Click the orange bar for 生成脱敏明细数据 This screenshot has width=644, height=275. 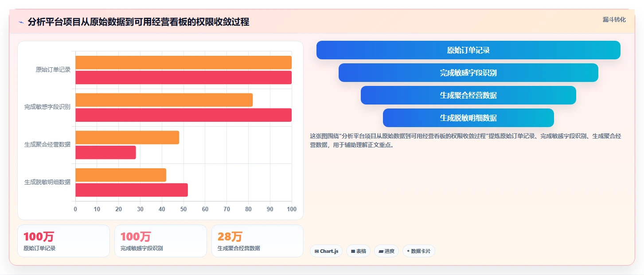click(121, 175)
